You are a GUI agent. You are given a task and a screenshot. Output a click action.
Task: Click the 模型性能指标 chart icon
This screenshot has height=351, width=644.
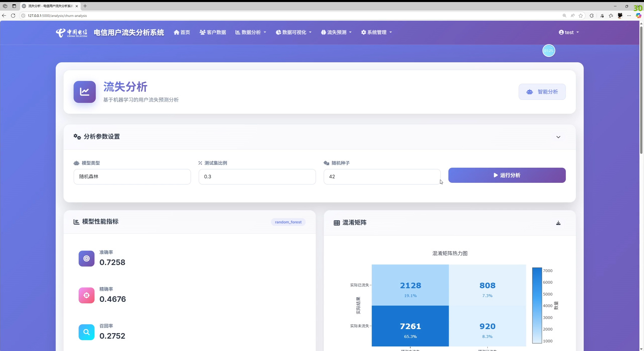(x=76, y=222)
